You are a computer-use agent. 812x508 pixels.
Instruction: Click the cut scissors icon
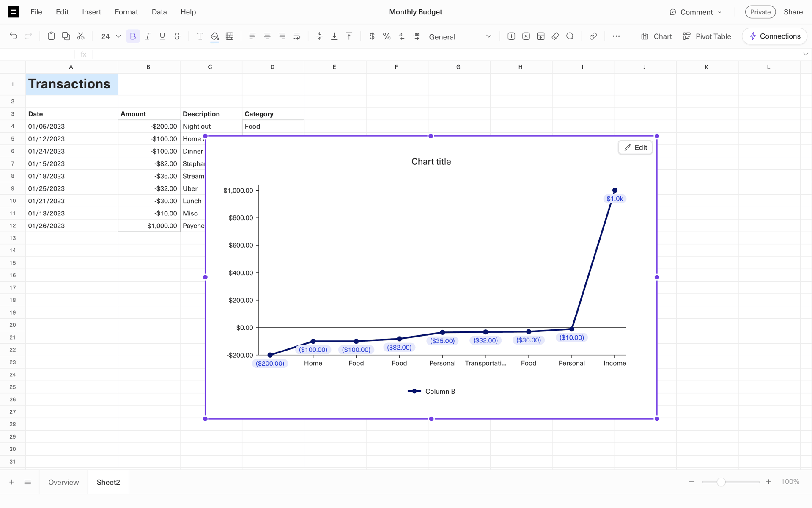pos(81,36)
